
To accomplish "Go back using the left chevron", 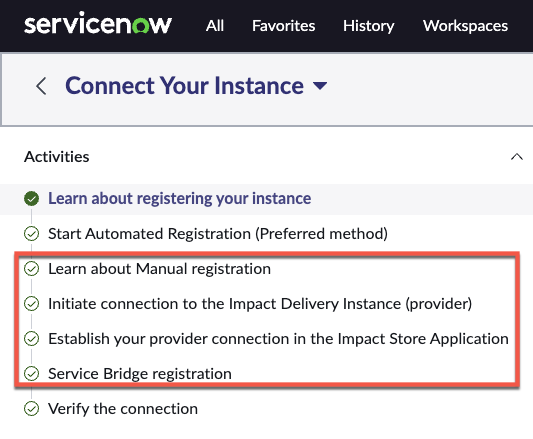I will [41, 86].
